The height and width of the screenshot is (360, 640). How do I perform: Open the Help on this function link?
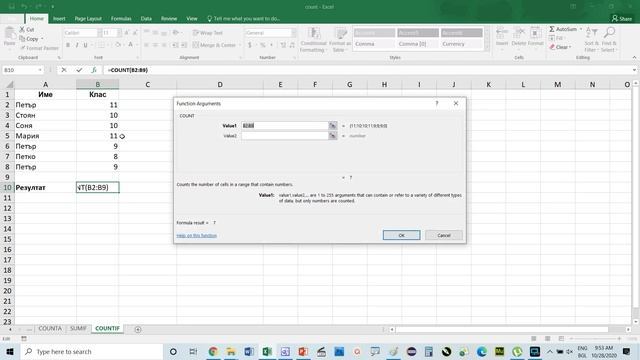[196, 236]
